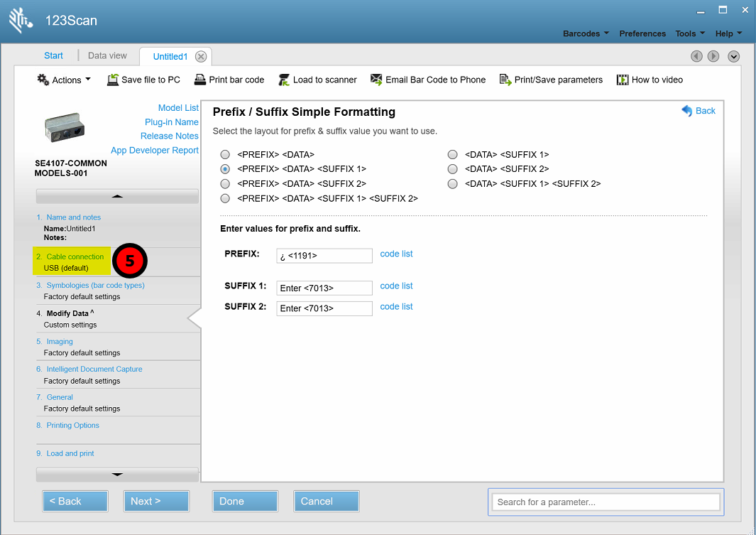Select <PREFIX> <DATA> <SUFFIX 1> layout
The height and width of the screenshot is (535, 756).
pyautogui.click(x=225, y=169)
